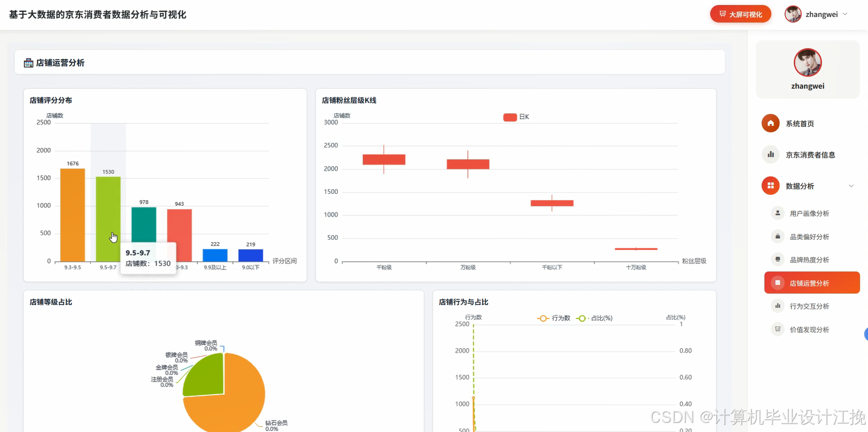This screenshot has height=432, width=868.
Task: Click the 价值发现分析 icon
Action: tap(778, 329)
